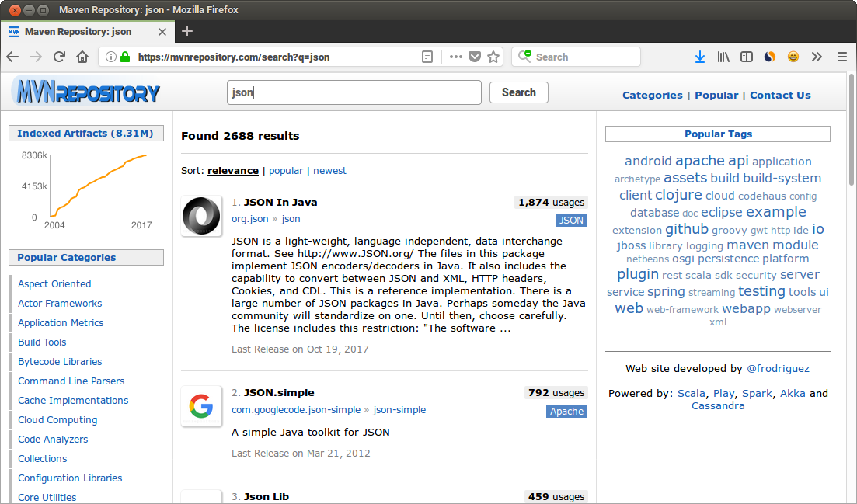Toggle the sidebar with the sidebar icon
Screen dimensions: 857x504
(746, 57)
